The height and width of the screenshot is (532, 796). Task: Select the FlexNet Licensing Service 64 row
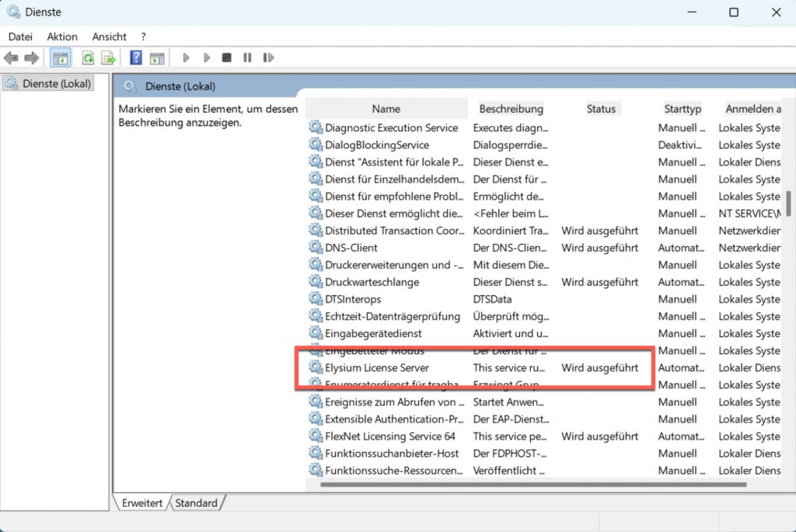[x=390, y=436]
